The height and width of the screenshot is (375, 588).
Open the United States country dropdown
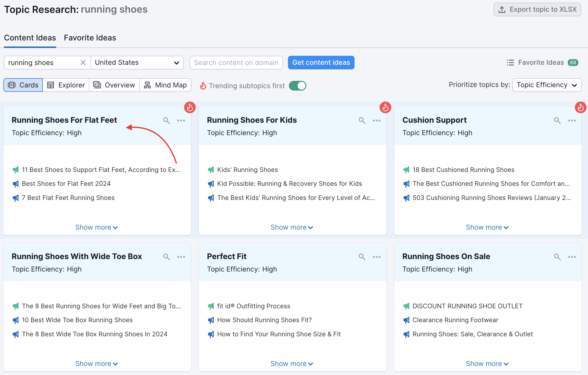[137, 63]
